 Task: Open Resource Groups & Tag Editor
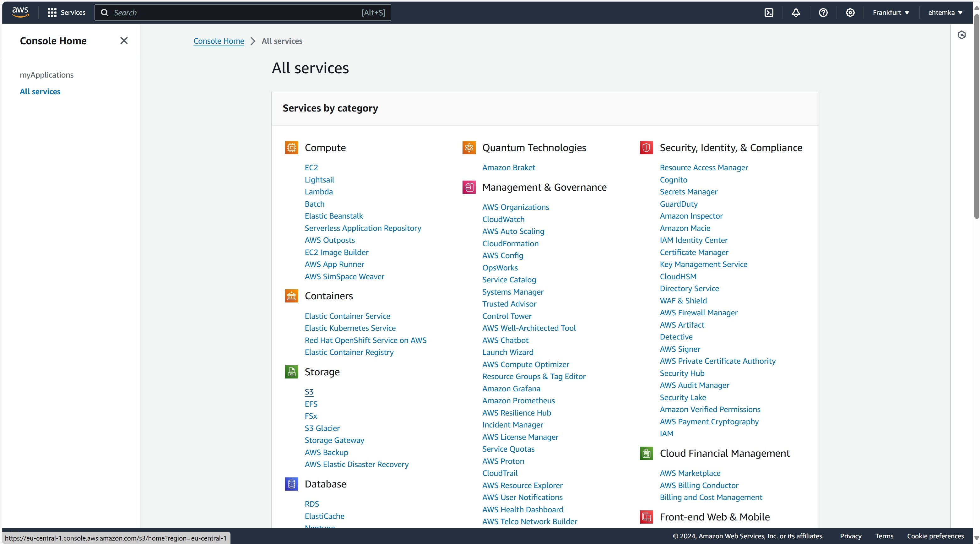534,376
